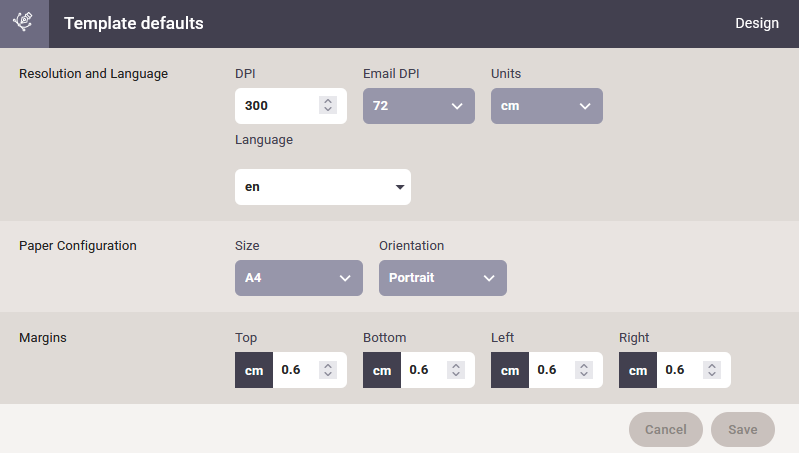Open the Email DPI dropdown showing 72
The image size is (799, 453).
pos(419,106)
